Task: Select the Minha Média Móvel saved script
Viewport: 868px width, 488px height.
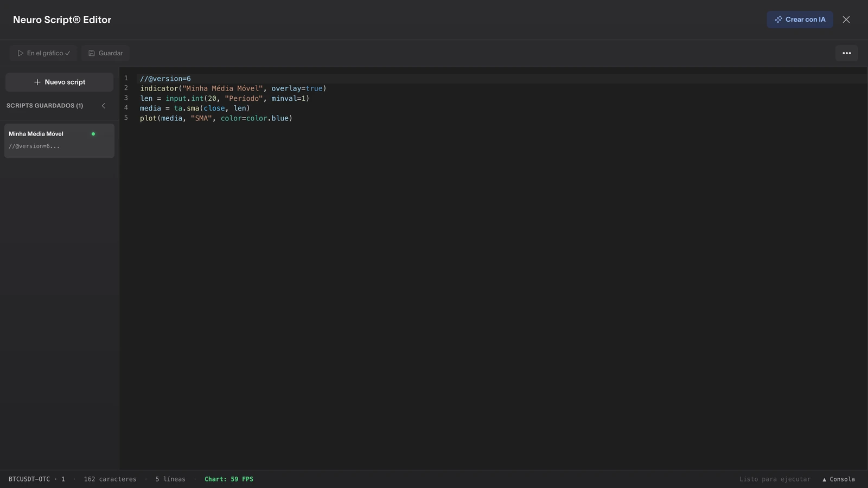Action: pos(60,140)
